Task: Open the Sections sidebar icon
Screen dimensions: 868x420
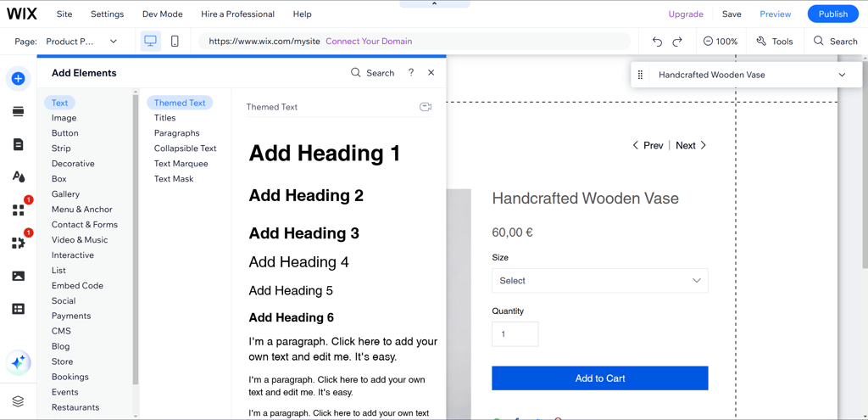Action: tap(19, 112)
